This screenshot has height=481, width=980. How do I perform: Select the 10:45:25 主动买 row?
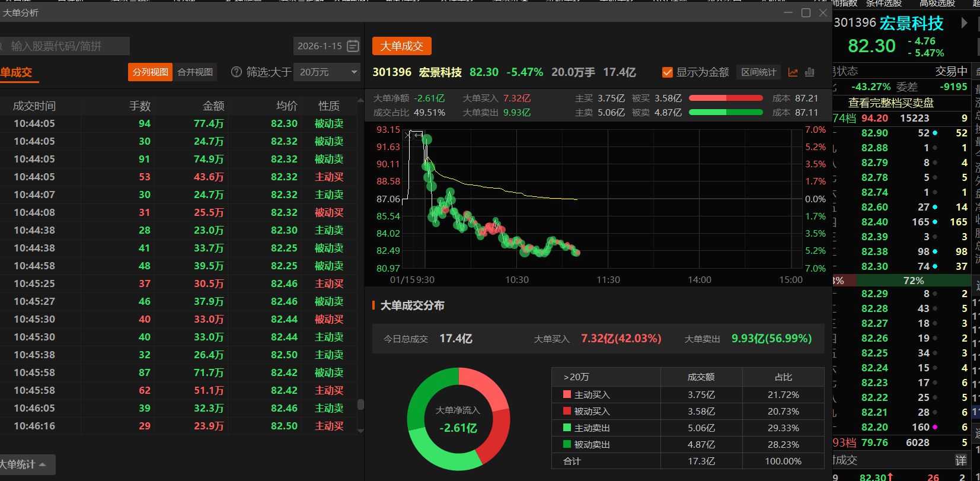point(178,283)
